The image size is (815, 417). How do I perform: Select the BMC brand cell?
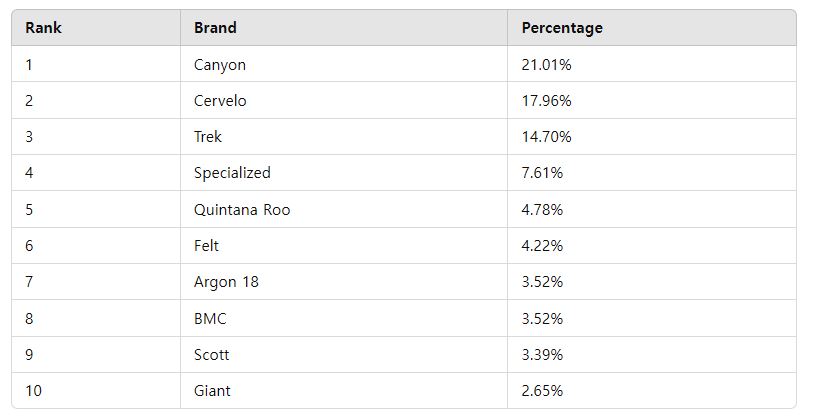point(211,319)
